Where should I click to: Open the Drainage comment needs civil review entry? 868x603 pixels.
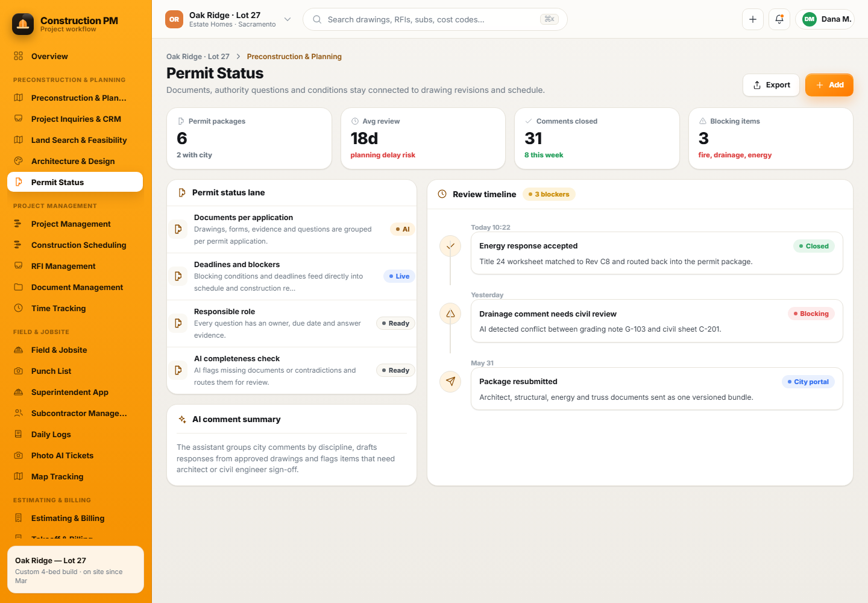657,321
